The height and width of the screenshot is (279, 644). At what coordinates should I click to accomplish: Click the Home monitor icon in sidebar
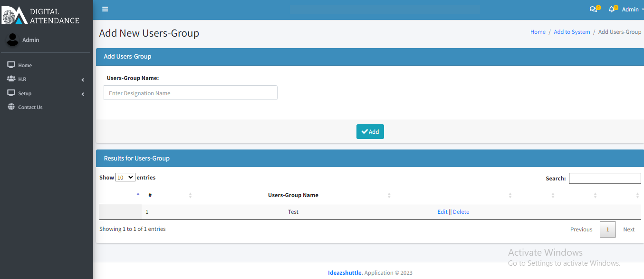[x=10, y=64]
